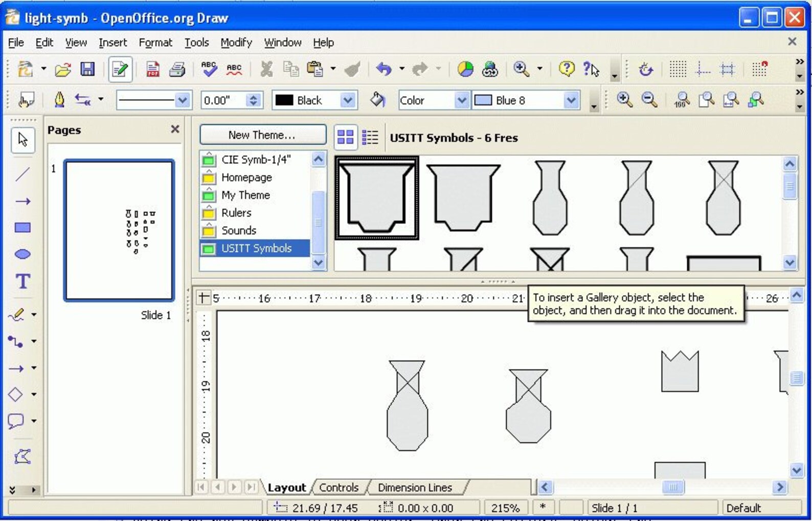
Task: Click the Rotate tool icon
Action: (646, 69)
